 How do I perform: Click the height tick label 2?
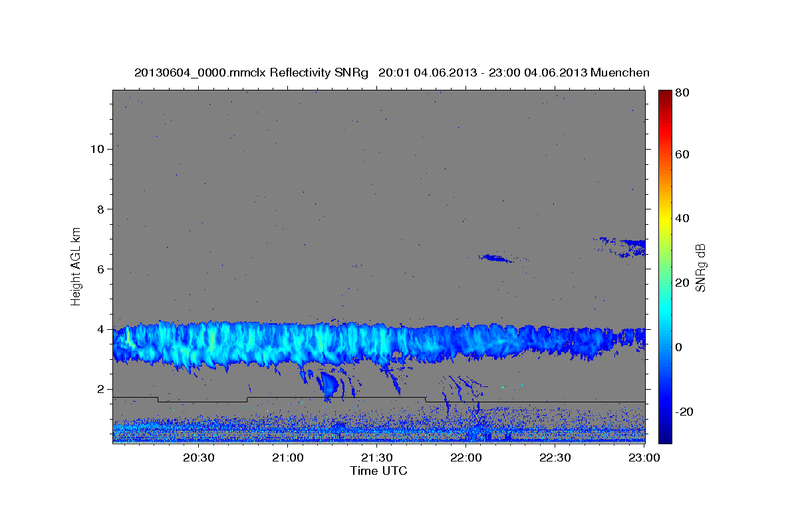click(x=100, y=389)
